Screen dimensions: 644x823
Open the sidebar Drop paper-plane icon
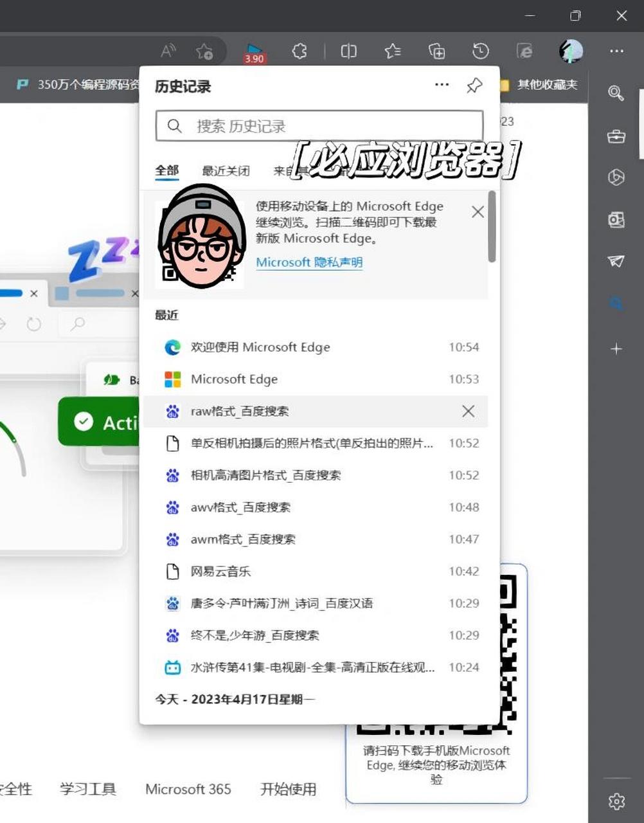616,260
